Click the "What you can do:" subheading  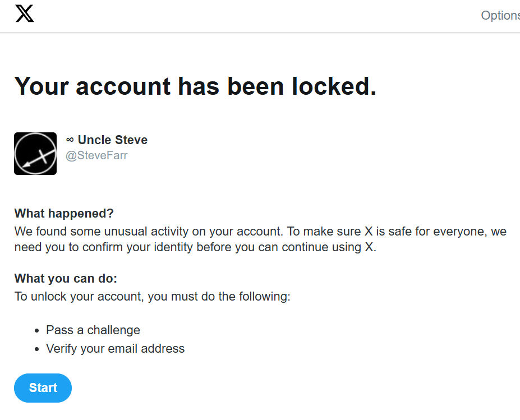(x=66, y=279)
